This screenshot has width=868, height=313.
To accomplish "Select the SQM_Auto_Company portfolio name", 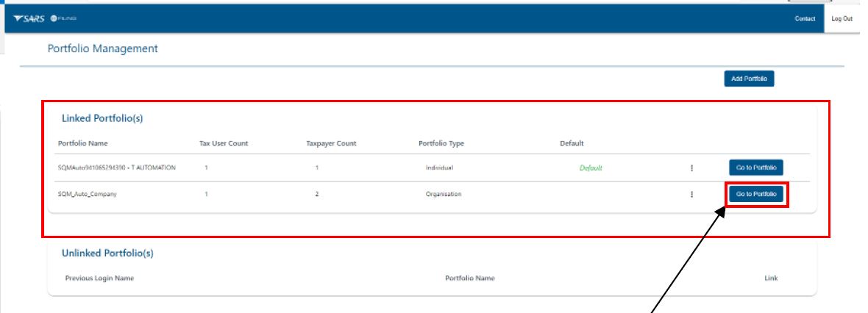I will [x=87, y=195].
